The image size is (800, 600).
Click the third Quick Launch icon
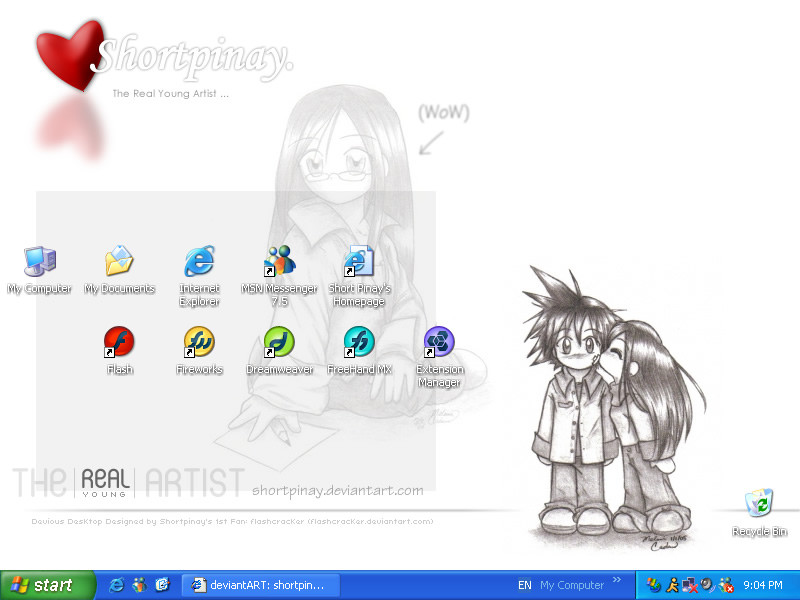tap(162, 585)
